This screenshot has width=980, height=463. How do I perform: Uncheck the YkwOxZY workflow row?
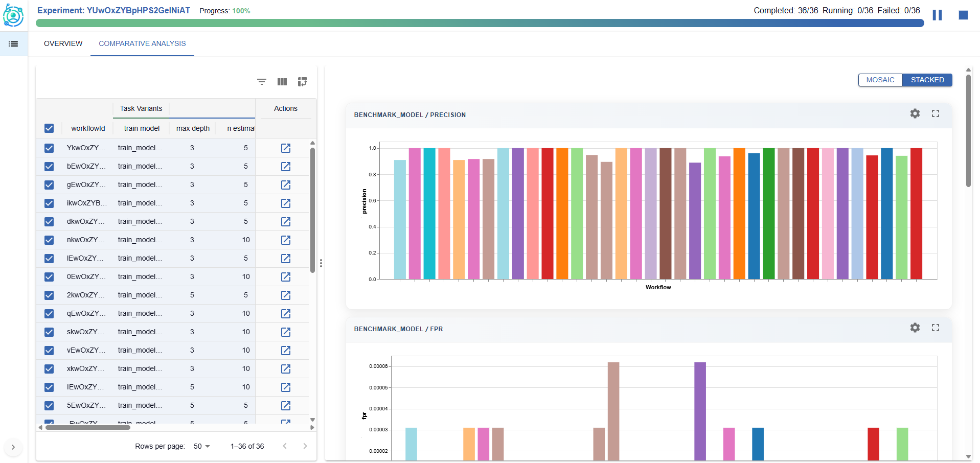pos(49,148)
